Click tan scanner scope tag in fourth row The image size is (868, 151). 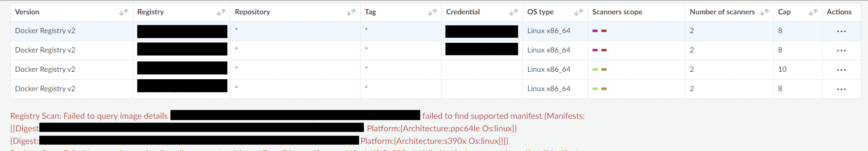click(604, 89)
